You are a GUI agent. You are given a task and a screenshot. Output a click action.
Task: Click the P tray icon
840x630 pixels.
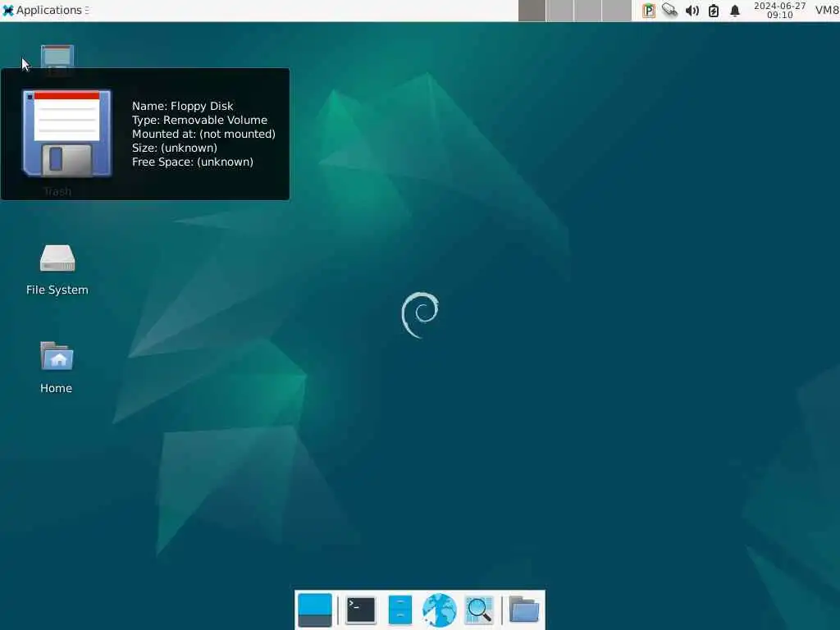pyautogui.click(x=649, y=11)
